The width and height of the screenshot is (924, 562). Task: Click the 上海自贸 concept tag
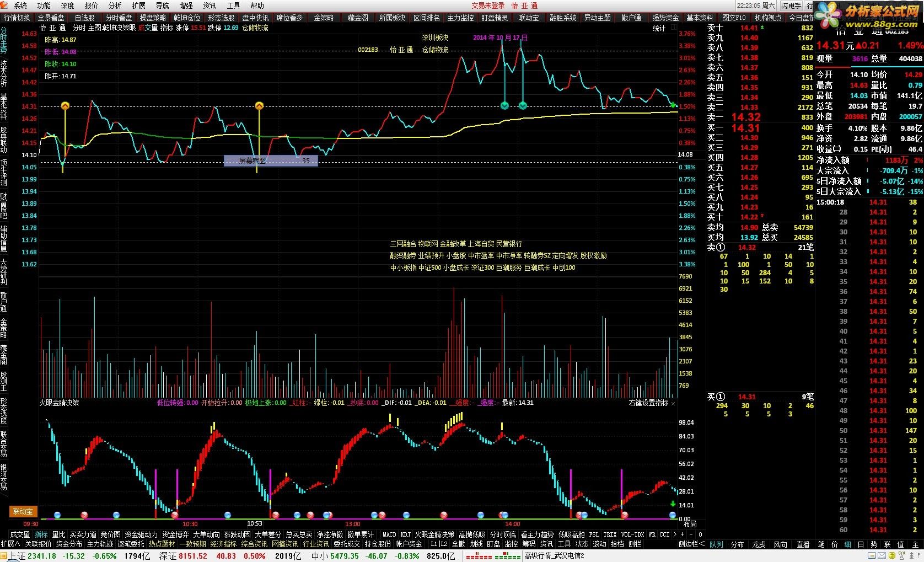481,244
